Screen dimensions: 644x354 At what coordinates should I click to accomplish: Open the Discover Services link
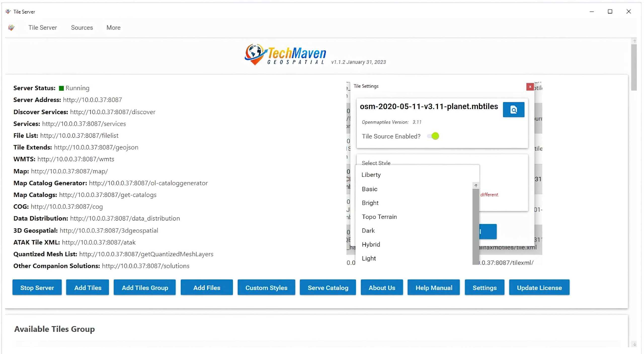click(x=113, y=112)
